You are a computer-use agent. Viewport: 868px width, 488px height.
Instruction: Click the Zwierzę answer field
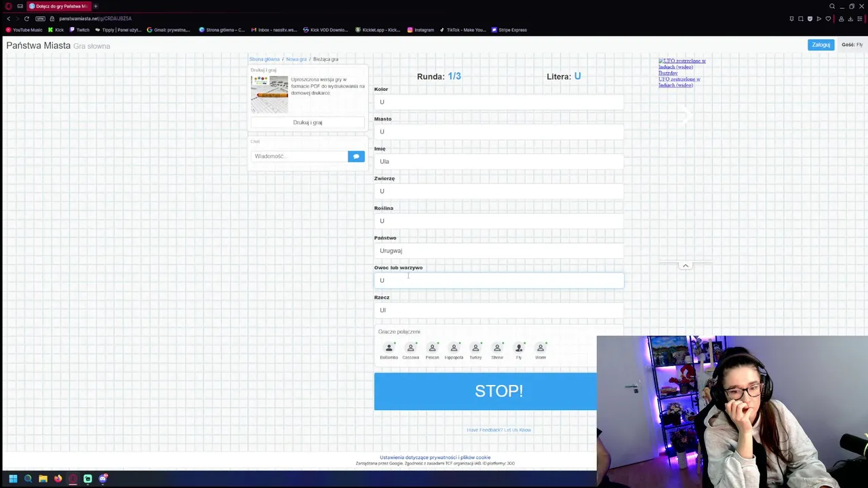pyautogui.click(x=499, y=191)
